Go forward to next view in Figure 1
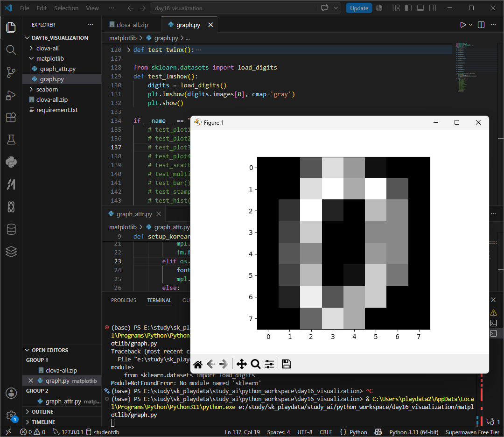The height and width of the screenshot is (437, 504). point(224,364)
